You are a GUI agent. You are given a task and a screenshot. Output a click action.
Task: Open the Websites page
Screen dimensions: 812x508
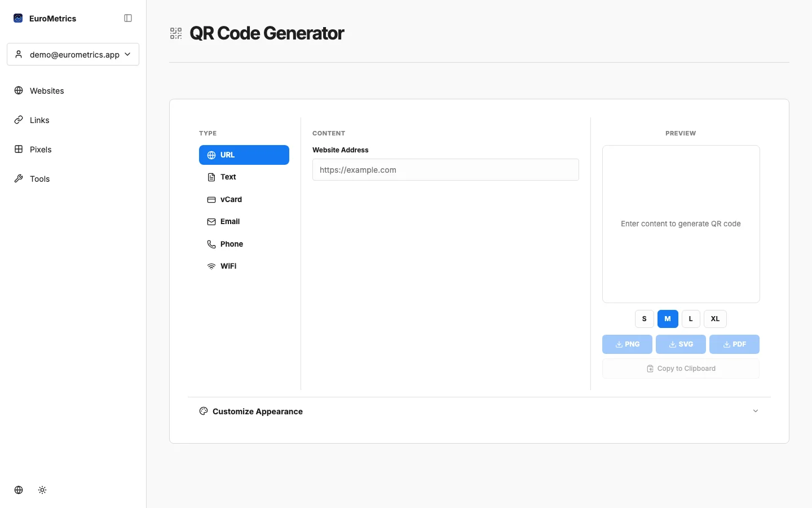pyautogui.click(x=73, y=90)
